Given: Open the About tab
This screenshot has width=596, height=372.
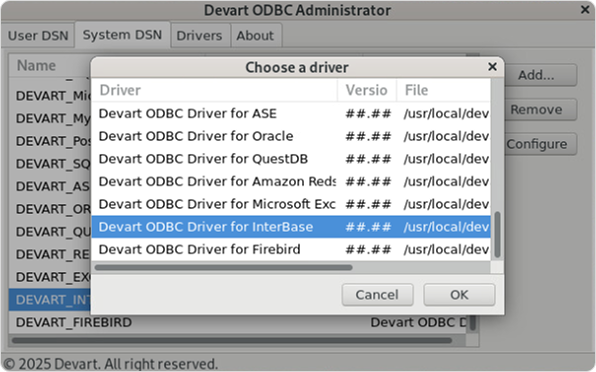Looking at the screenshot, I should pyautogui.click(x=255, y=35).
